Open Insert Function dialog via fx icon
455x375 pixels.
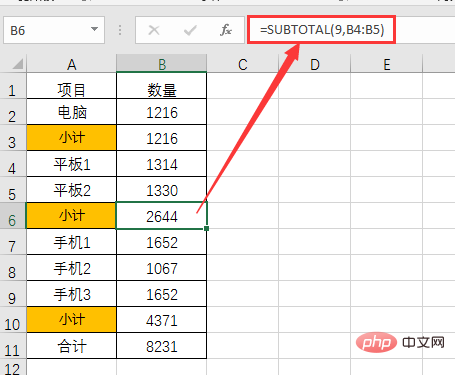(x=226, y=30)
